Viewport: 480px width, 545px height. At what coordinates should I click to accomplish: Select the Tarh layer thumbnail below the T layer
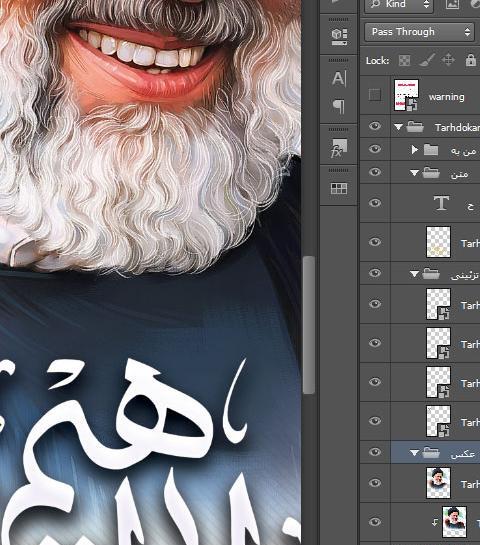pos(439,242)
